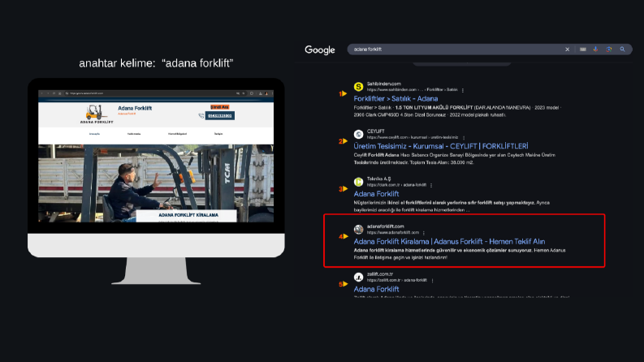
Task: Open the 'Forkliftler > Satılık - Adana' result
Action: (395, 98)
